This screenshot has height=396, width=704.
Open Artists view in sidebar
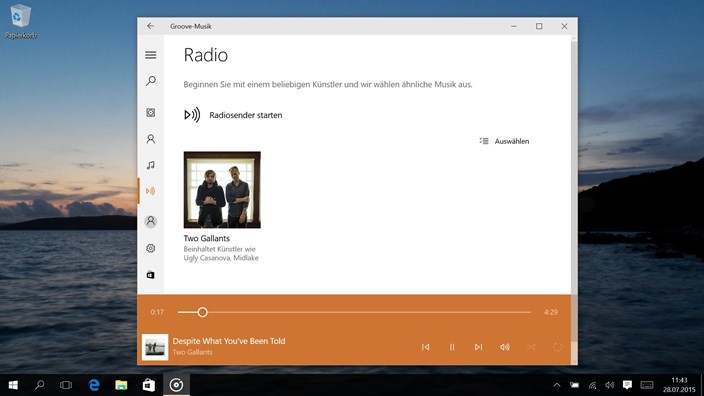click(x=151, y=139)
